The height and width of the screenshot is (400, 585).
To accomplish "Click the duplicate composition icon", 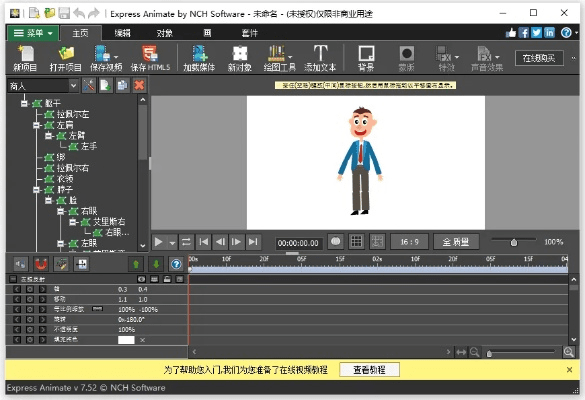I will pos(122,85).
